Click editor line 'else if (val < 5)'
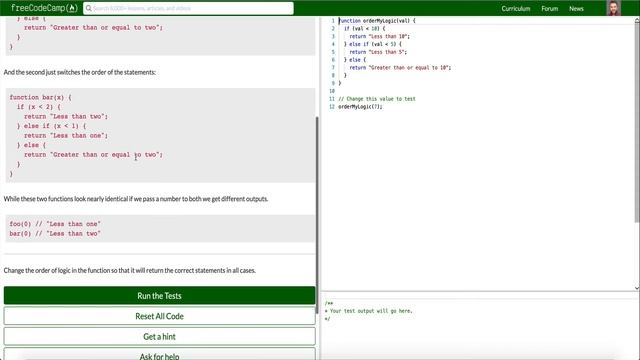 (x=372, y=44)
